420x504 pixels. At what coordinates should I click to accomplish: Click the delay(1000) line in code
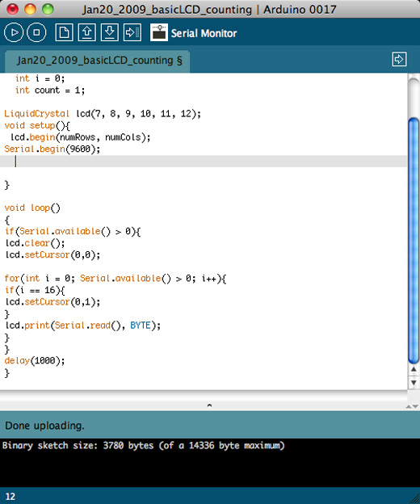click(35, 361)
